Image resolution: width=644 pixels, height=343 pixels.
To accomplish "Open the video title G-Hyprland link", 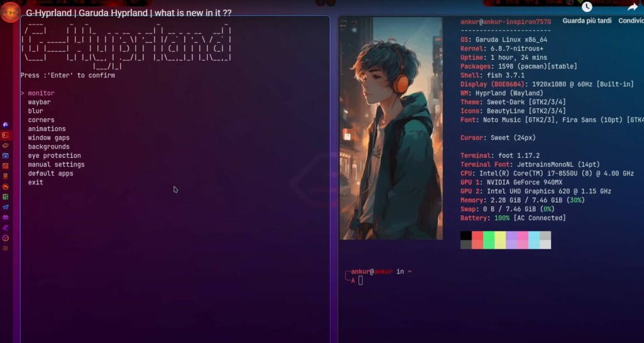I will pyautogui.click(x=128, y=13).
